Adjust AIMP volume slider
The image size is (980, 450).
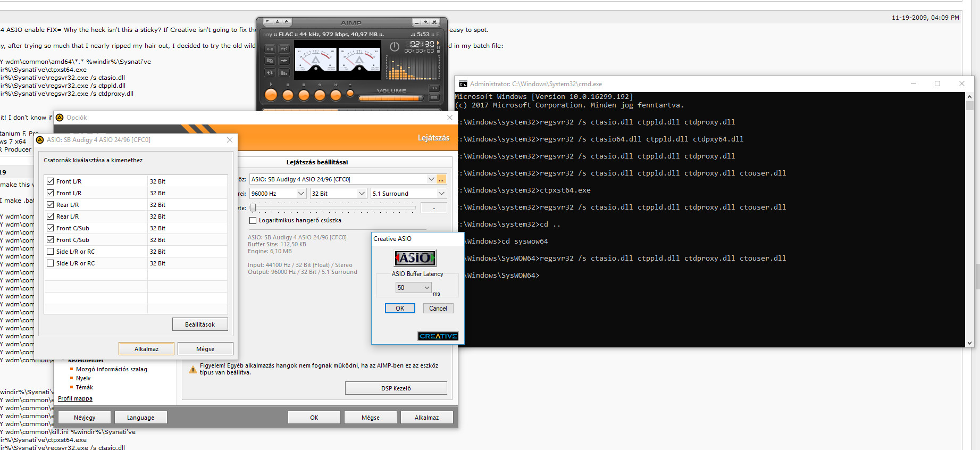(391, 98)
